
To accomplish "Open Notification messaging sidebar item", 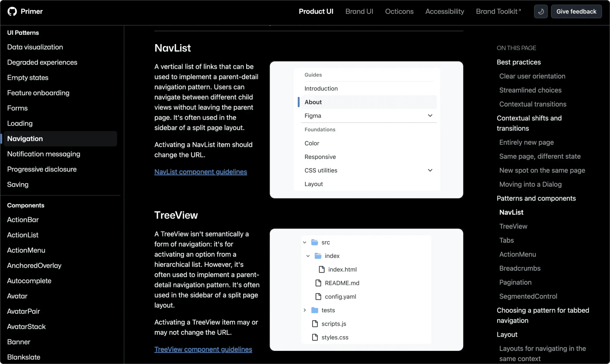I will [44, 154].
